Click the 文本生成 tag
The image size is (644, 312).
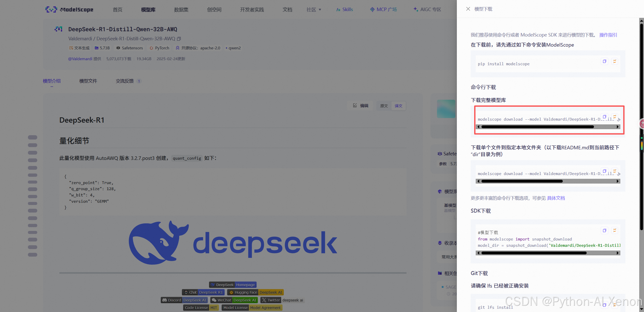coord(79,48)
